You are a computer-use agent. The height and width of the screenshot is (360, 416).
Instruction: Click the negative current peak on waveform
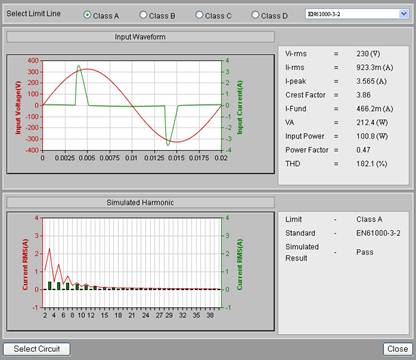[x=168, y=144]
